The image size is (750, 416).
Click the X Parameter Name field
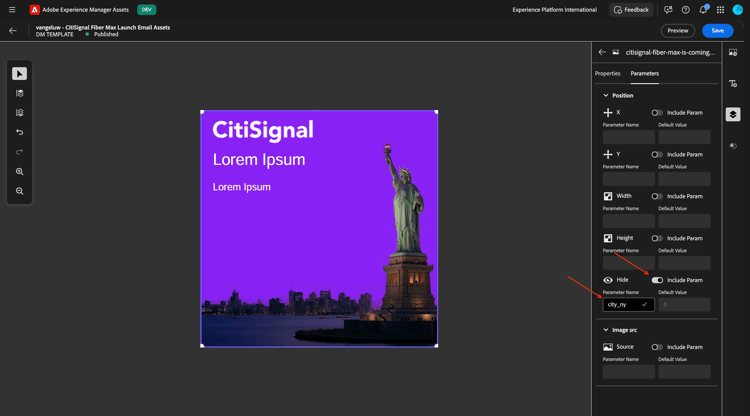coord(629,137)
